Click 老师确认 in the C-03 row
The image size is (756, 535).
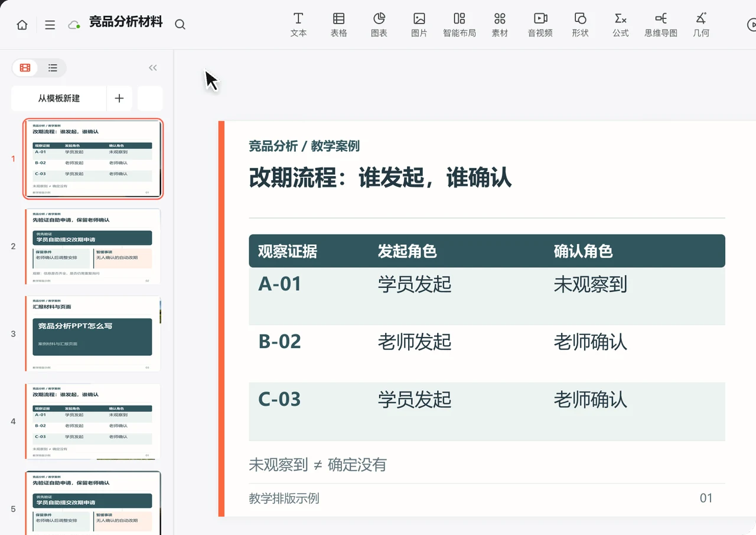tap(591, 400)
